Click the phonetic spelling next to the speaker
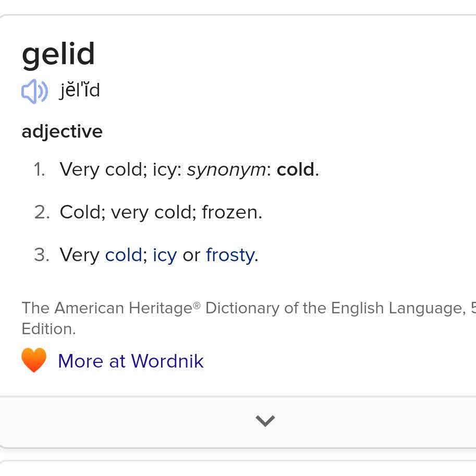The width and height of the screenshot is (476, 476). [79, 91]
